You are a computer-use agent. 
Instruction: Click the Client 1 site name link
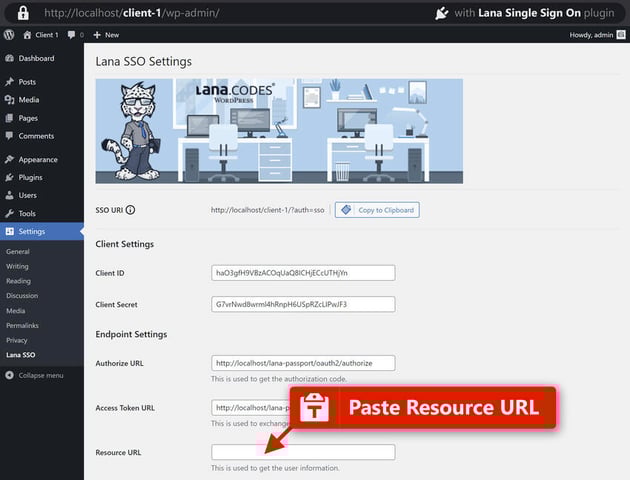point(47,35)
